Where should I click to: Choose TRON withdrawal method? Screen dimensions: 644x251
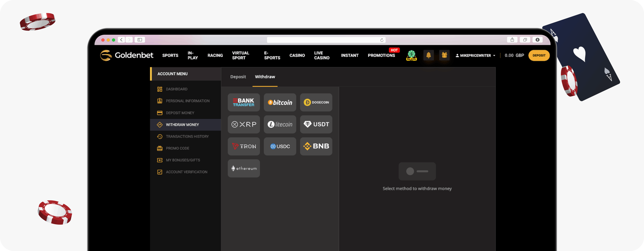[244, 146]
